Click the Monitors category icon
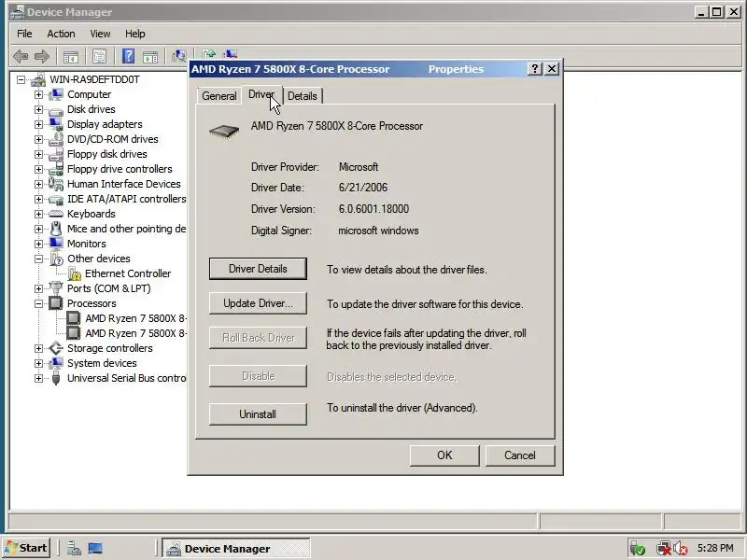Image resolution: width=747 pixels, height=560 pixels. pyautogui.click(x=56, y=244)
